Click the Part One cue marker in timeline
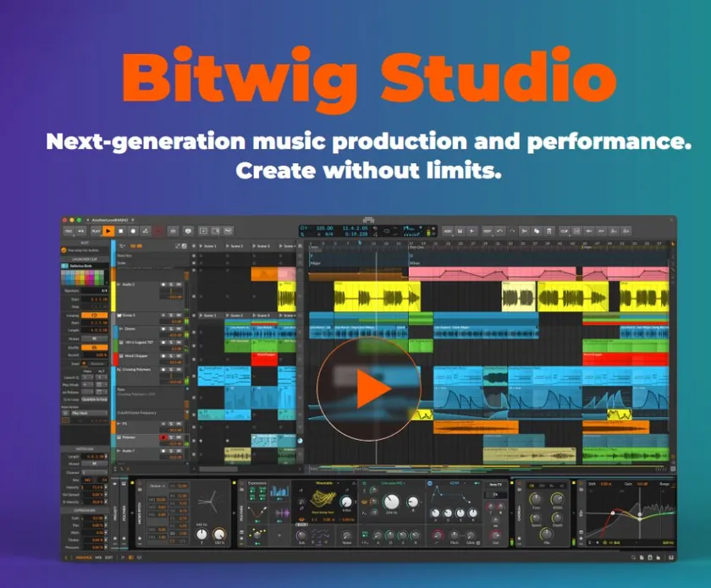This screenshot has width=711, height=588. tap(416, 248)
